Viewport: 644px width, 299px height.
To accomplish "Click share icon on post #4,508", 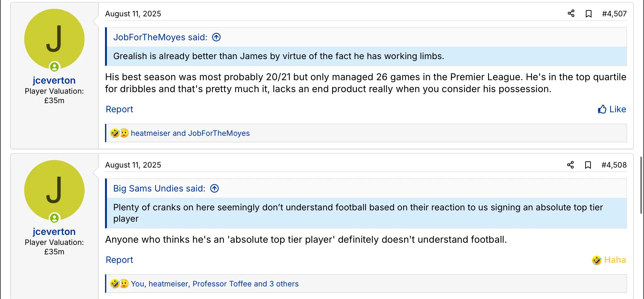I will [570, 165].
